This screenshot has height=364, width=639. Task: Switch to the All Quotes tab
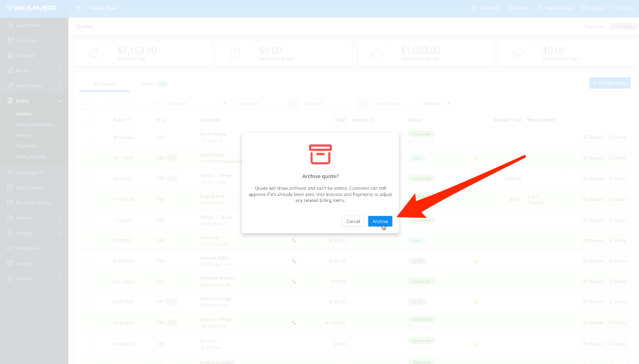point(105,84)
